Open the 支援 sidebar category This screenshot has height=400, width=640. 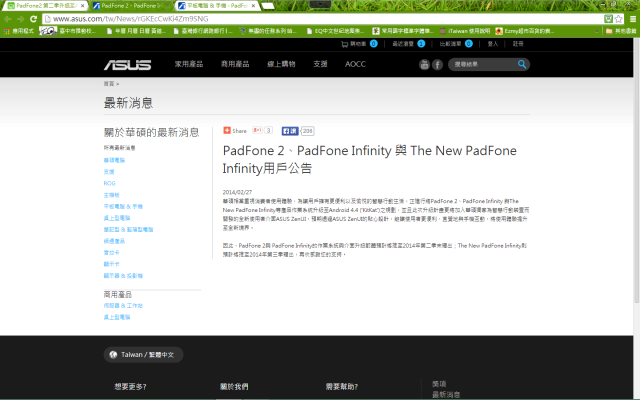(109, 172)
